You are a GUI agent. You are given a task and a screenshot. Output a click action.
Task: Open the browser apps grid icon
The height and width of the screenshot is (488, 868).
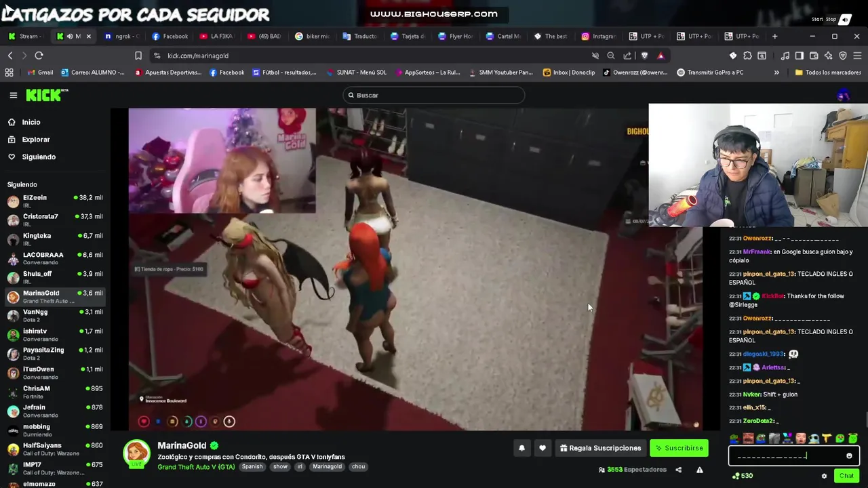9,73
